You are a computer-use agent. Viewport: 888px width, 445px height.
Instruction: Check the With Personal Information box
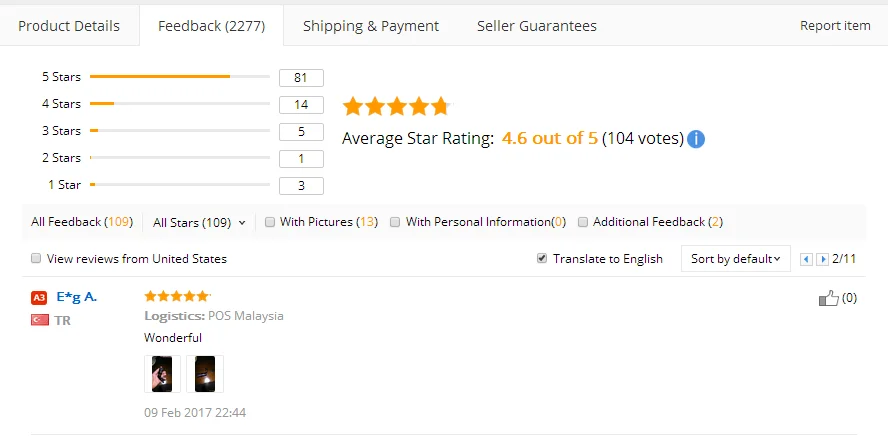pyautogui.click(x=396, y=222)
